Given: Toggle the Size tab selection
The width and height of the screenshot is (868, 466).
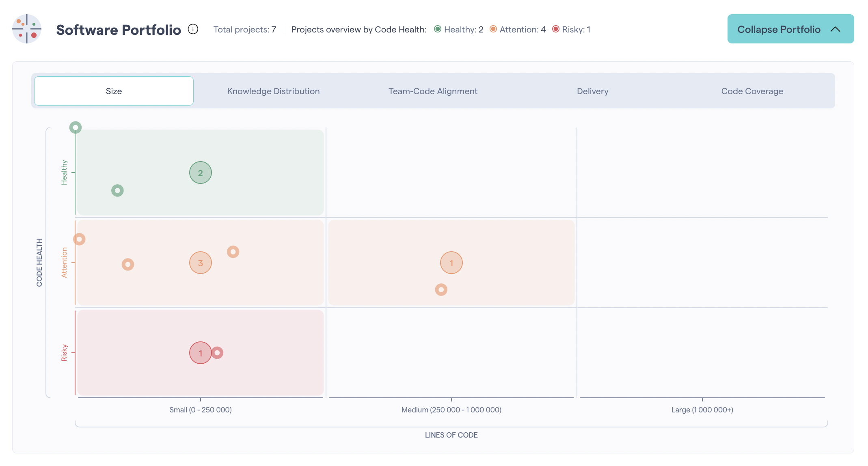Looking at the screenshot, I should pos(114,91).
